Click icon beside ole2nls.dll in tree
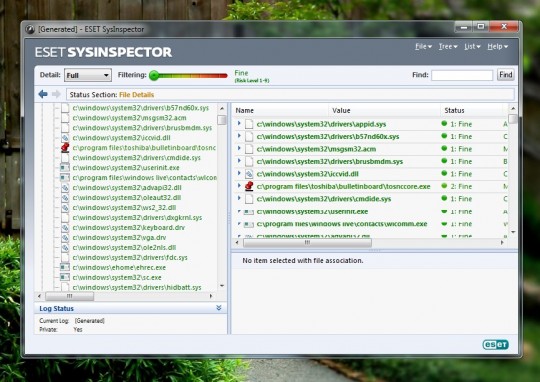This screenshot has width=540, height=382. click(x=65, y=248)
